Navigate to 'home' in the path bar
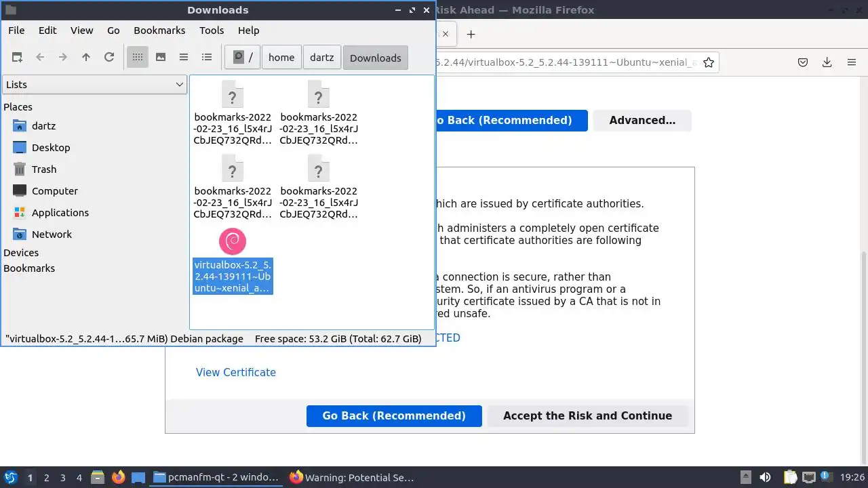 click(281, 58)
